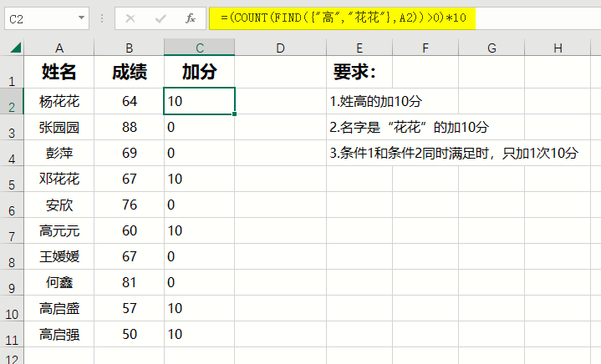Select row 5 header

[12, 179]
